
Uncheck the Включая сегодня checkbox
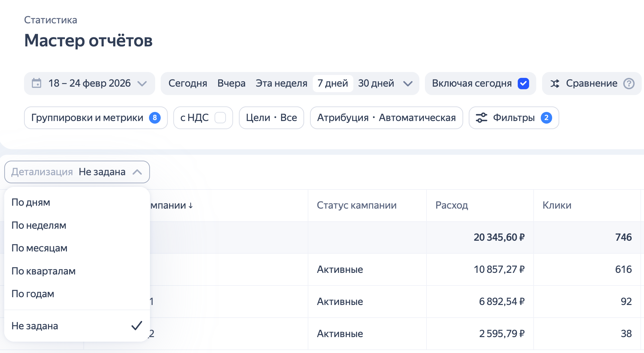(x=523, y=84)
